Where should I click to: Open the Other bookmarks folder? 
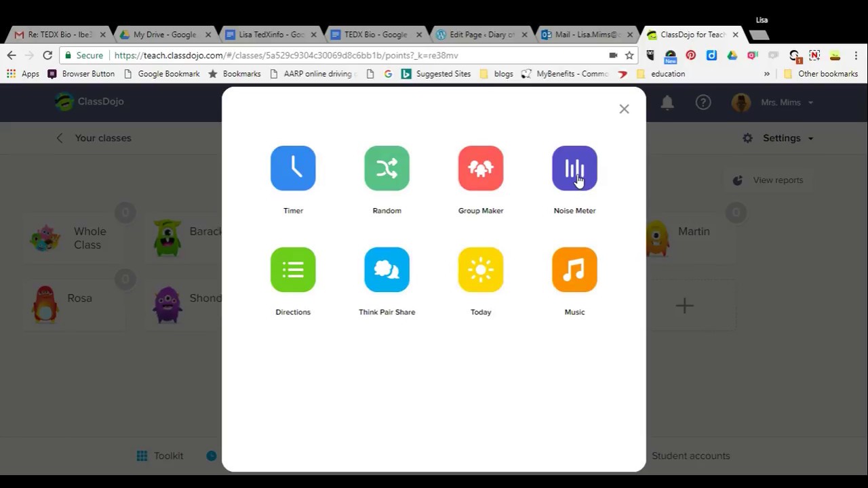[x=821, y=74]
